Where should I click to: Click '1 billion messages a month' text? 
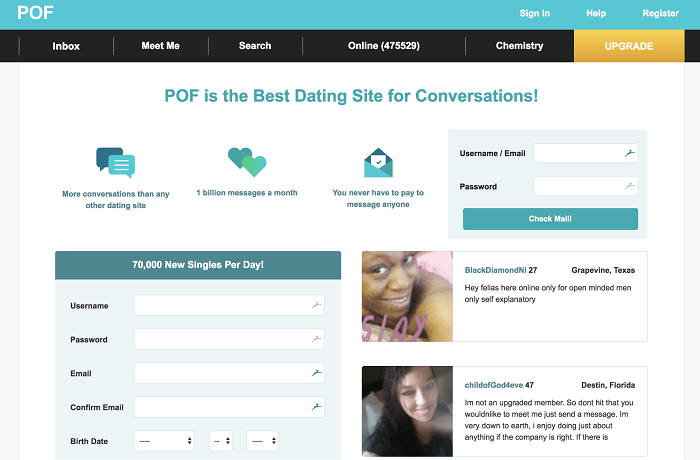point(247,193)
